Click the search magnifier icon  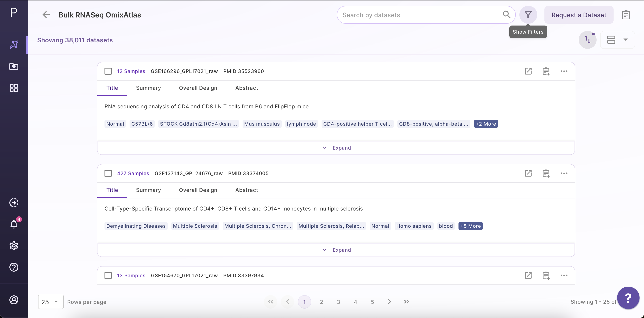click(507, 15)
